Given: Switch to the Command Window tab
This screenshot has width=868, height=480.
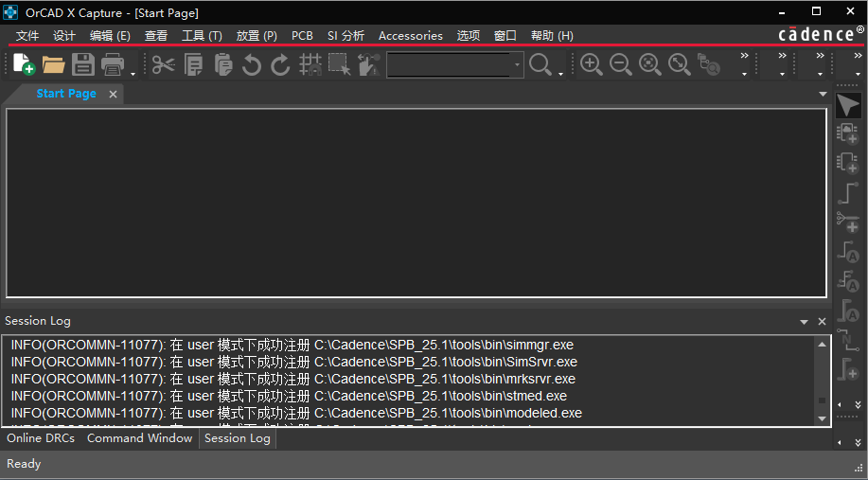Looking at the screenshot, I should pos(139,438).
